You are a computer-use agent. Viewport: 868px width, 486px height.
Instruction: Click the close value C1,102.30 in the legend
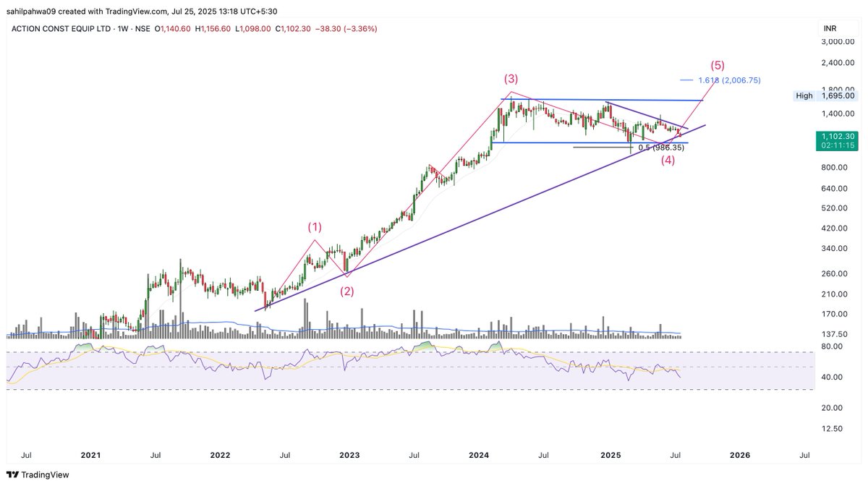(299, 27)
